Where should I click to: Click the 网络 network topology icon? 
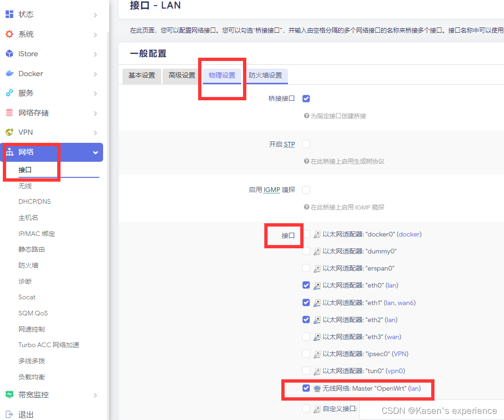tap(9, 152)
